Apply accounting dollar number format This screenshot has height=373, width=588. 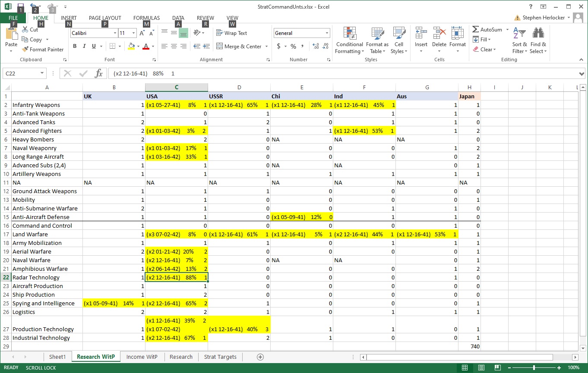[x=278, y=46]
